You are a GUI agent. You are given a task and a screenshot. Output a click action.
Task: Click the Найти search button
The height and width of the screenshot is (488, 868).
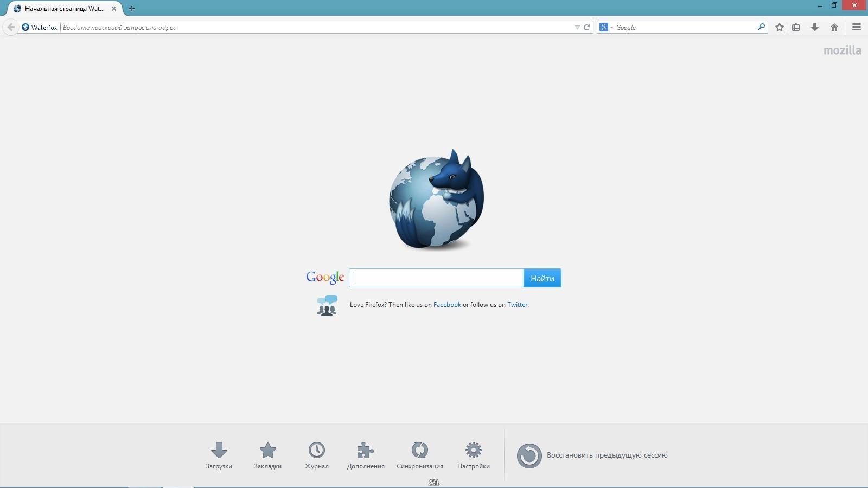(x=542, y=278)
